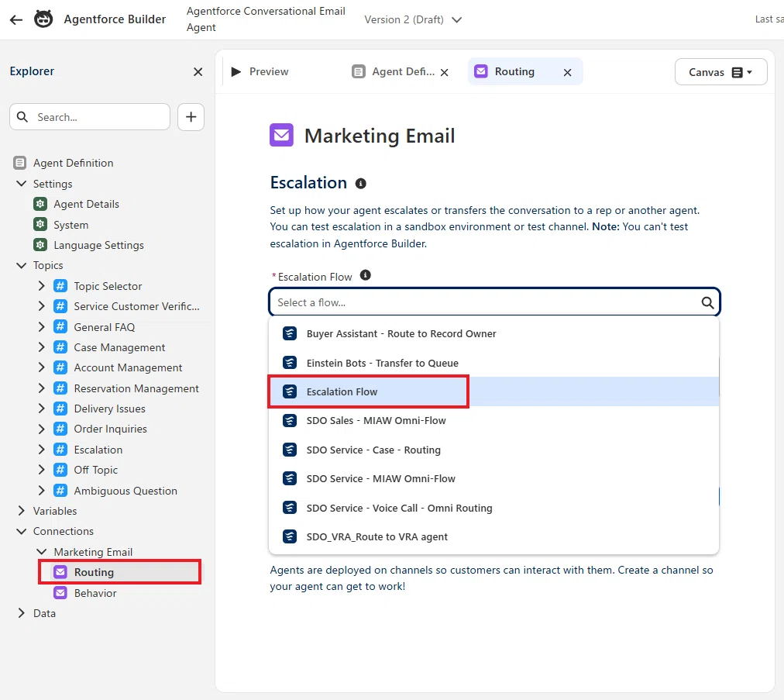
Task: Click the System gear icon
Action: [40, 224]
